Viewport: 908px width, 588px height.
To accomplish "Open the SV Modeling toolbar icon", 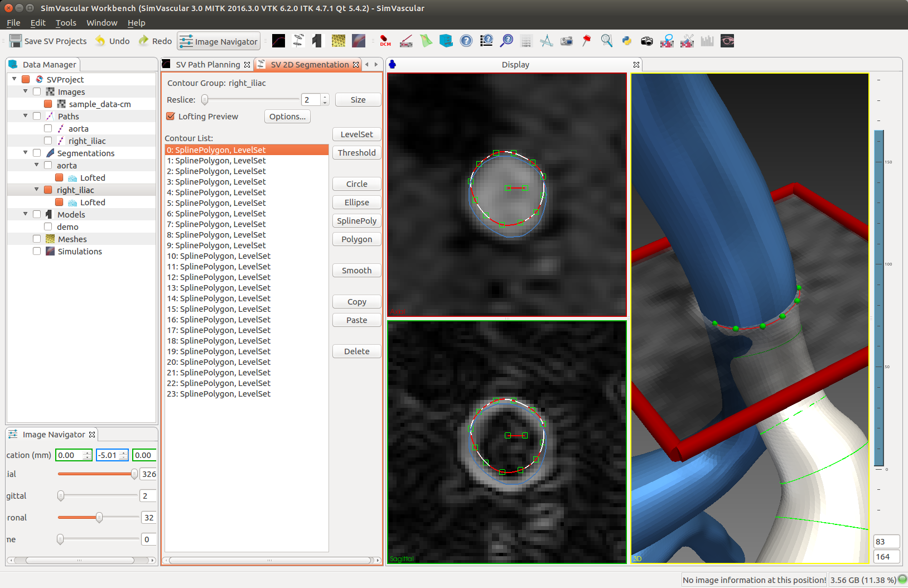I will click(x=317, y=41).
